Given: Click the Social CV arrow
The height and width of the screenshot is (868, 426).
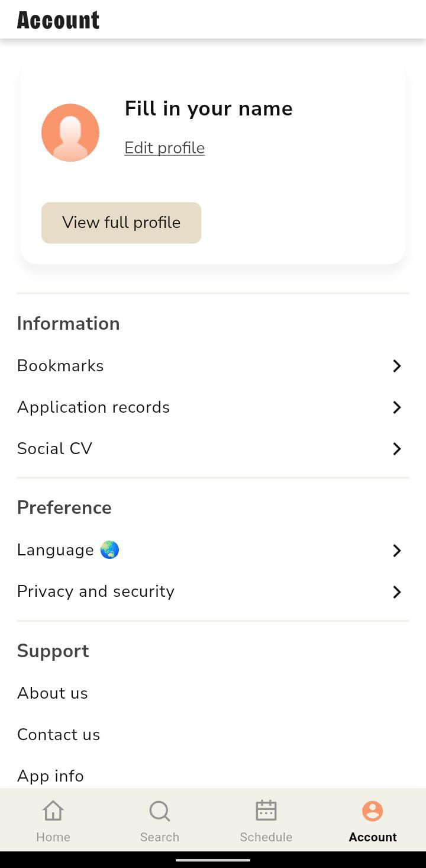Looking at the screenshot, I should [x=397, y=449].
